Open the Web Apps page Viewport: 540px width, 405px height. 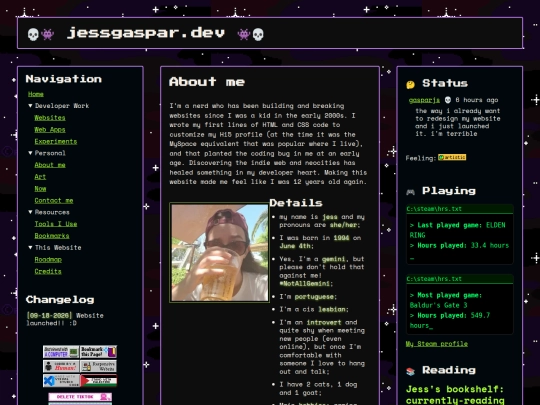[50, 129]
